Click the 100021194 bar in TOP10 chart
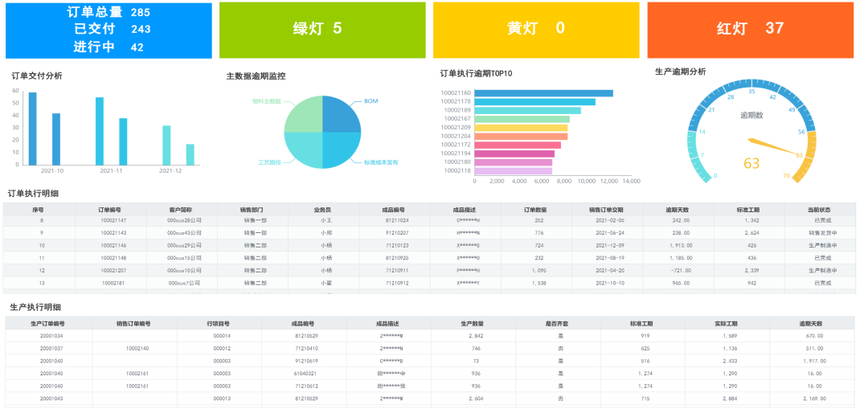This screenshot has width=868, height=409. 514,153
